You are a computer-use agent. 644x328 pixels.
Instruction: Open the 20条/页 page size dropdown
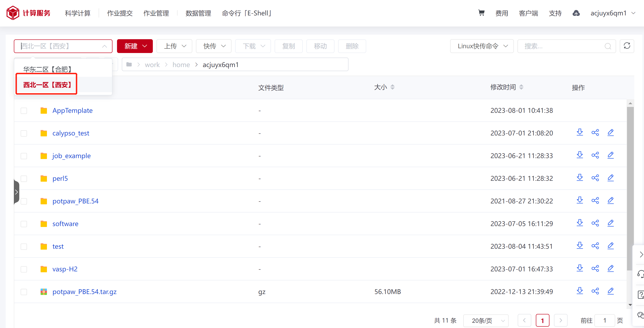[x=486, y=321]
